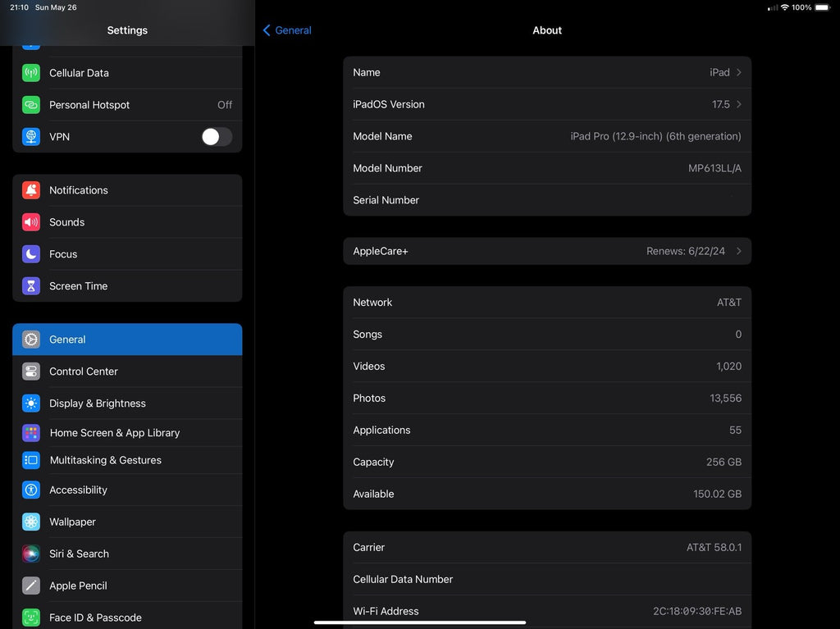Tap the Cellular Data antenna icon
The width and height of the screenshot is (840, 629).
tap(31, 73)
